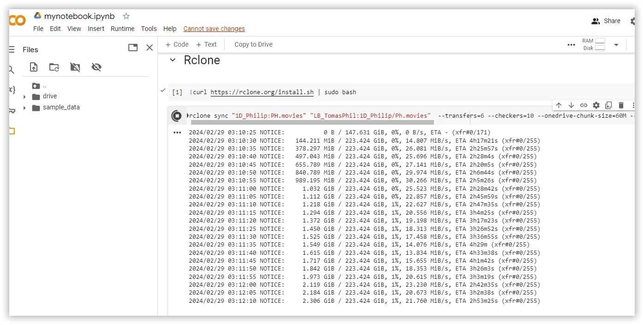This screenshot has width=644, height=325.
Task: Open cell editor settings gear
Action: 596,105
